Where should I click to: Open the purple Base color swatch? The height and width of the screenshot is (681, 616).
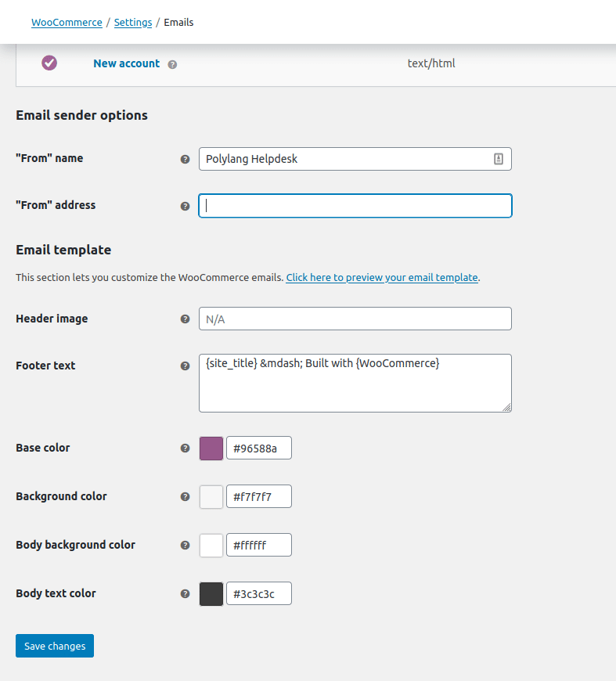[211, 449]
